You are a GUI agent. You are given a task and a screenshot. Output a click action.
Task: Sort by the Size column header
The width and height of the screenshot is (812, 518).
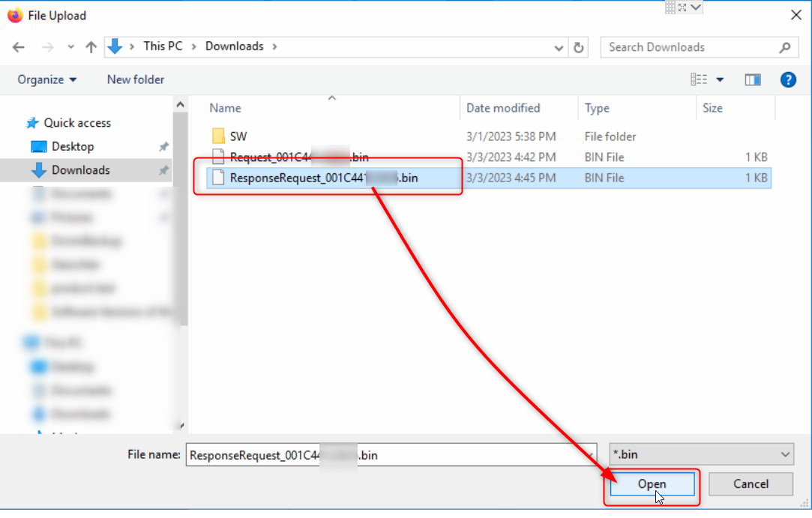coord(712,108)
